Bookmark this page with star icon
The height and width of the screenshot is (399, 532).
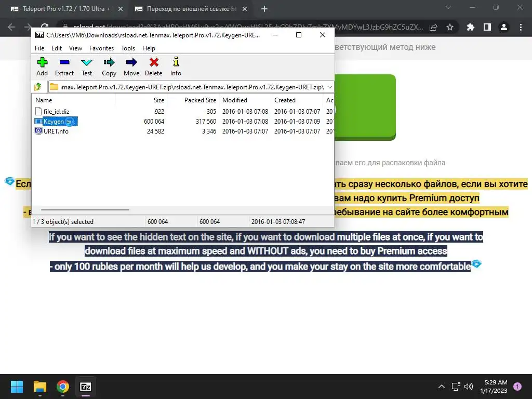coord(450,27)
